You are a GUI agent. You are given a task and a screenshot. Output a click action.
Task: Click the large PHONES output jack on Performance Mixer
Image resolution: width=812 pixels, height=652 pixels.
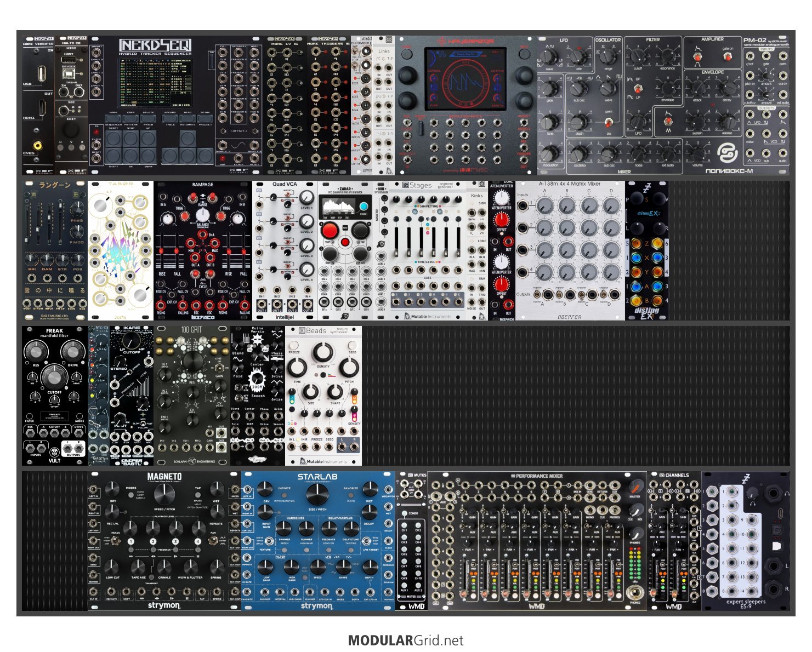click(636, 592)
